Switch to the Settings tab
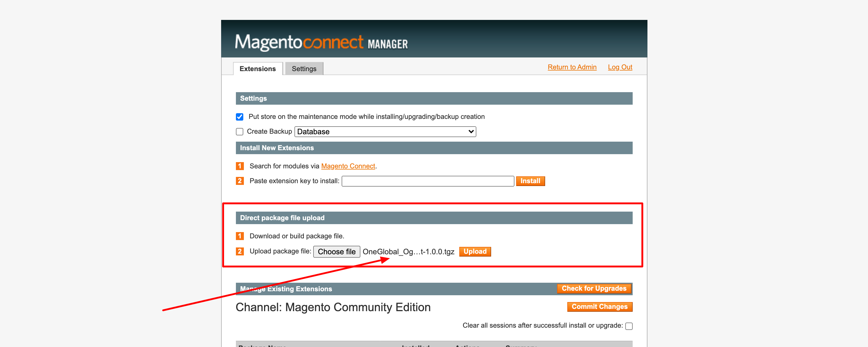 tap(304, 69)
